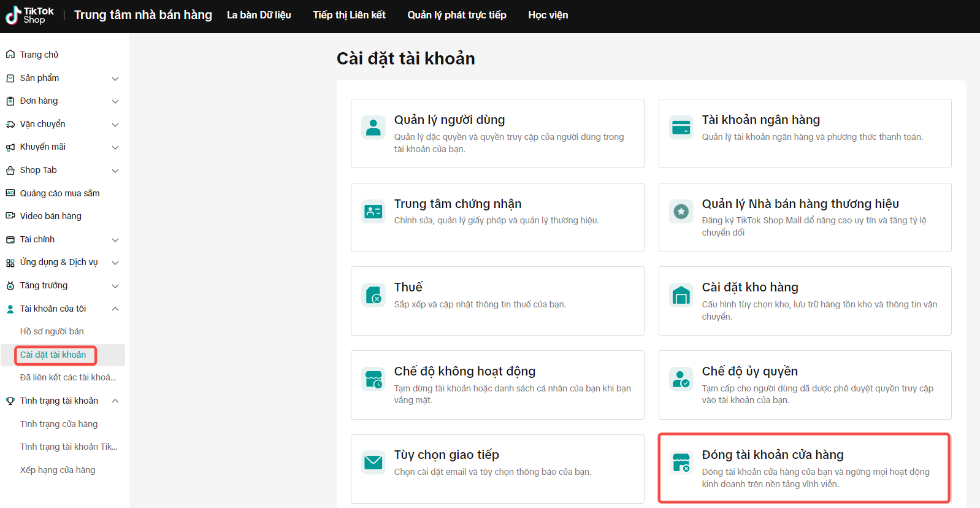Expand the Tài chính menu chevron
980x508 pixels.
[115, 240]
